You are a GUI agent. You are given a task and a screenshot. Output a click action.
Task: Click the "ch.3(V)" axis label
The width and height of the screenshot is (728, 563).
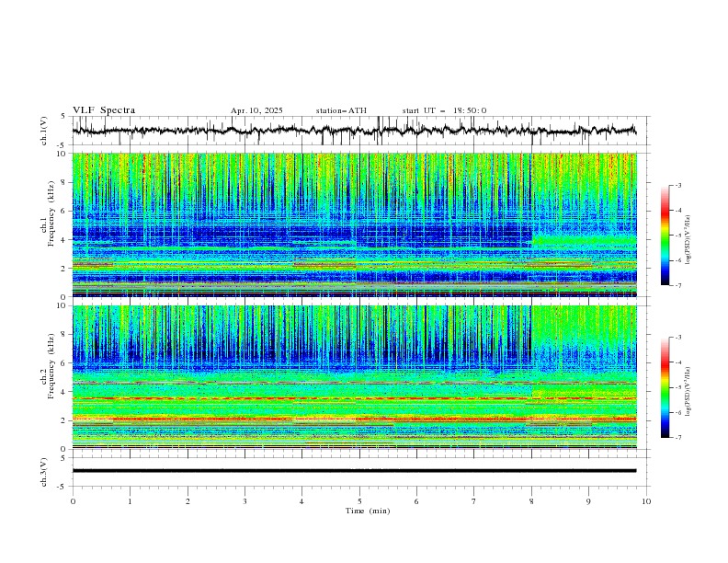(x=44, y=472)
